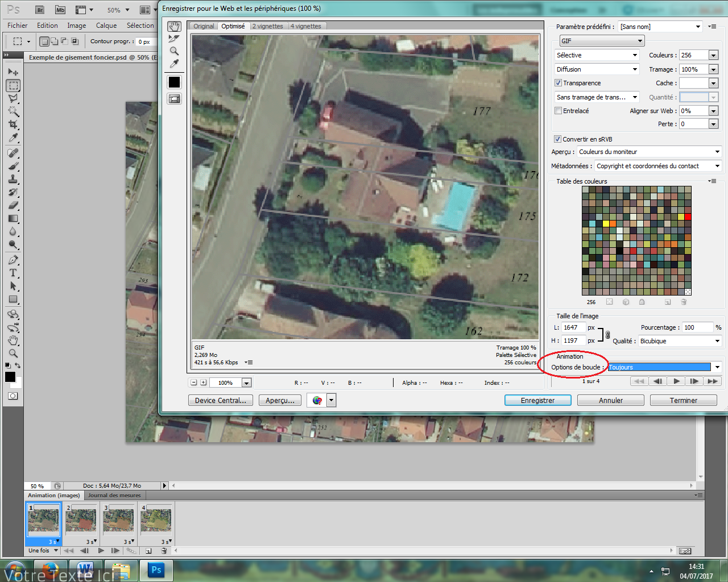The height and width of the screenshot is (582, 728).
Task: Switch to the 2 vignettes tab
Action: (267, 26)
